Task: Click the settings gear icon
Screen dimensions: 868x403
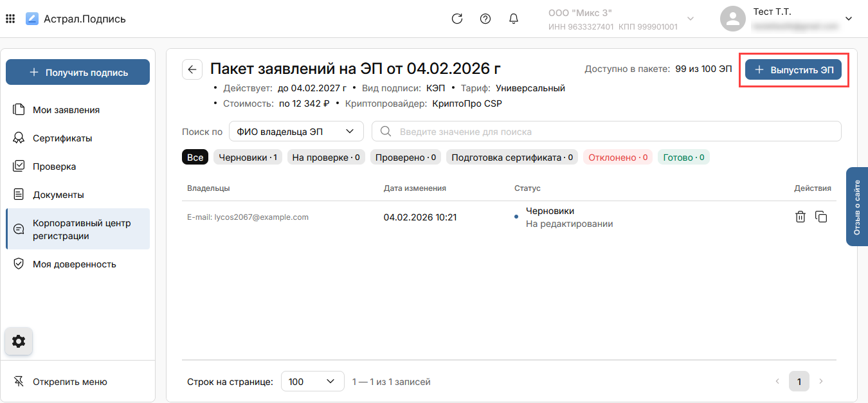Action: click(19, 341)
